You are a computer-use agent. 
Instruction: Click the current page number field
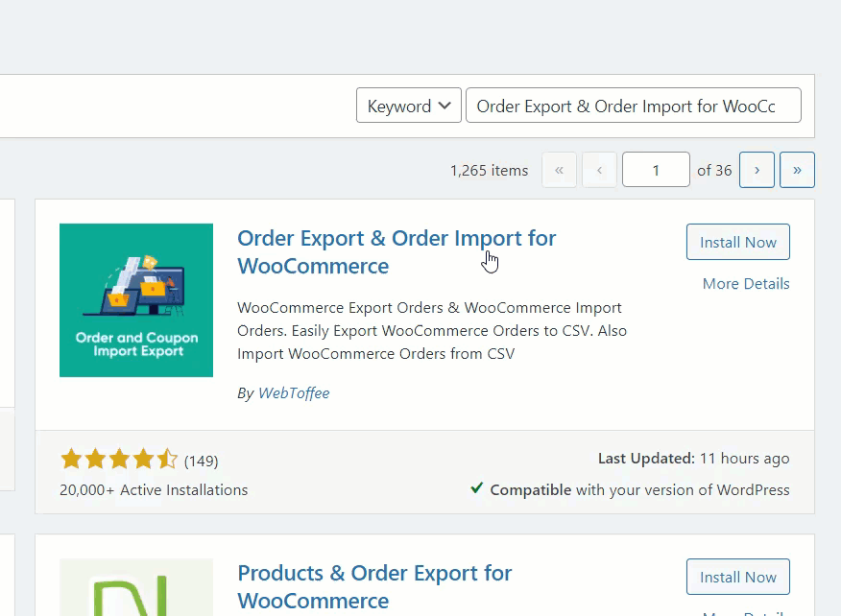656,170
